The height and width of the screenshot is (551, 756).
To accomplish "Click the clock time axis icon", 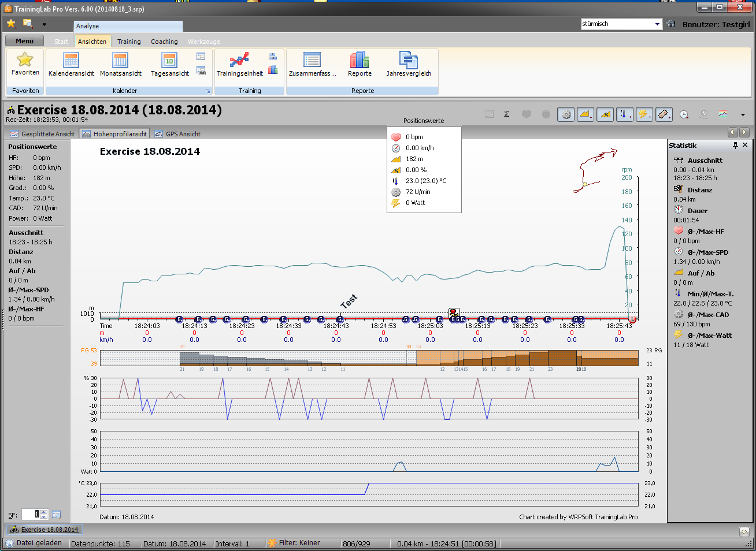I will (684, 114).
